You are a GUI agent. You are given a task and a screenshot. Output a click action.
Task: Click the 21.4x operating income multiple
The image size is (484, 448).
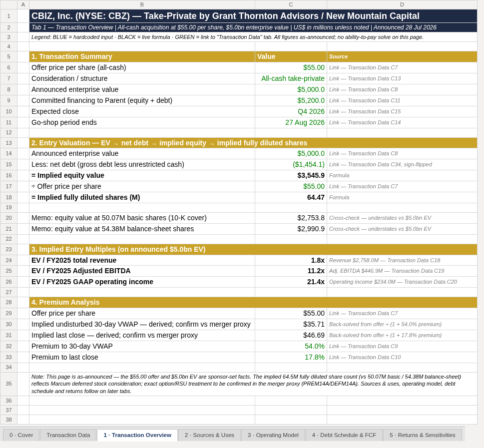tap(291, 282)
